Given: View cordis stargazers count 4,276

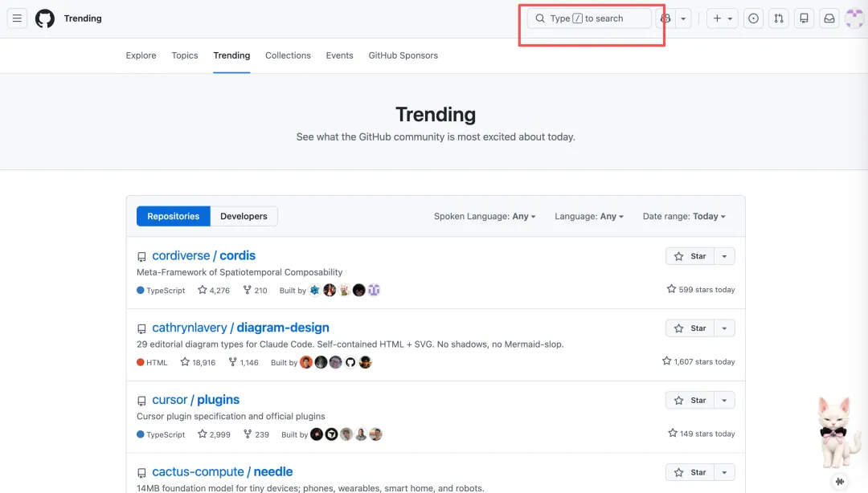Looking at the screenshot, I should pyautogui.click(x=214, y=290).
